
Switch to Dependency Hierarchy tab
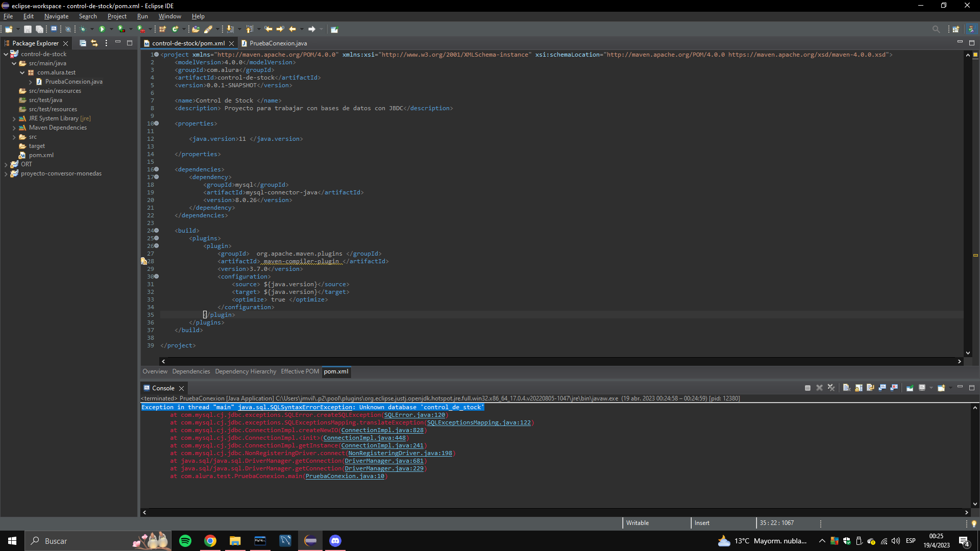pyautogui.click(x=246, y=371)
